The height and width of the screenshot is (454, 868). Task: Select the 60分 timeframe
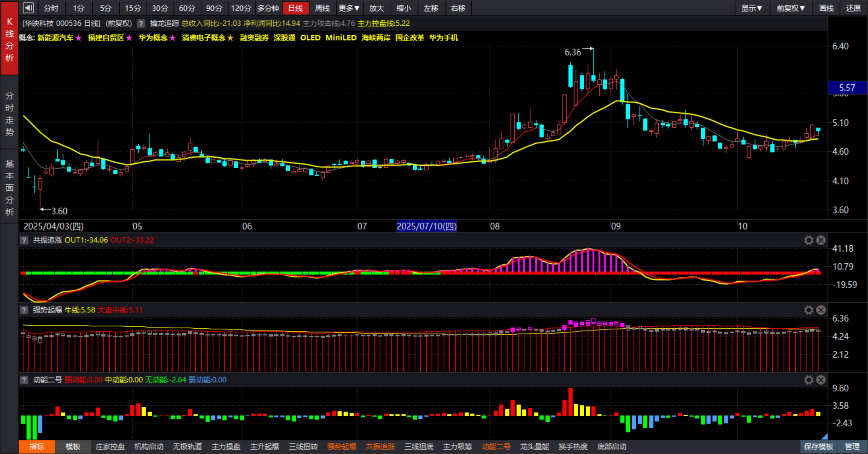[x=187, y=8]
